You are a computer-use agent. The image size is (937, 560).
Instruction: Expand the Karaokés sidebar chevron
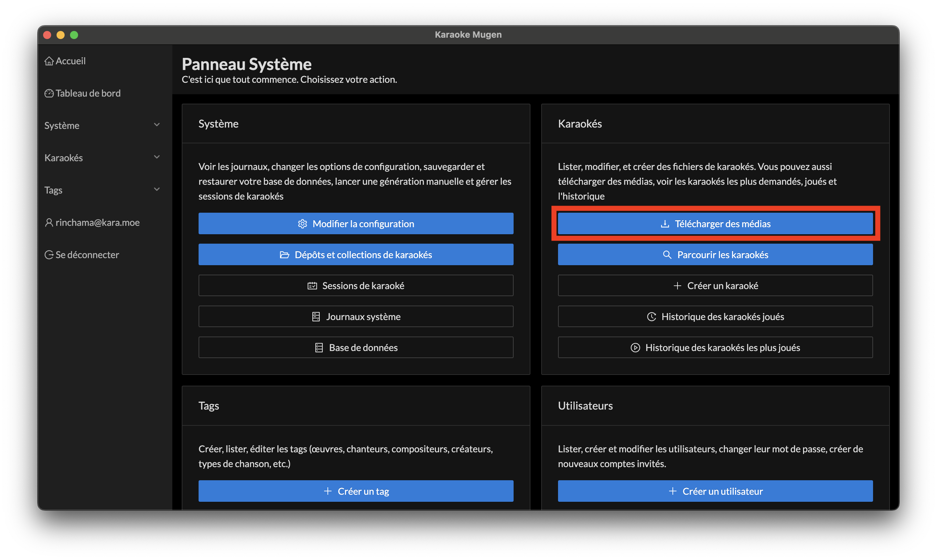tap(157, 157)
